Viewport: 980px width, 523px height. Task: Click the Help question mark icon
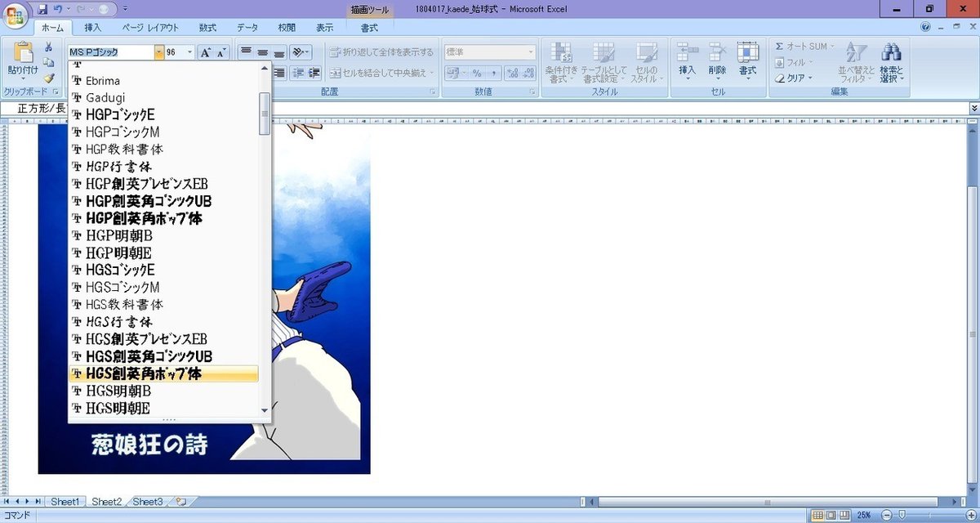pos(926,27)
